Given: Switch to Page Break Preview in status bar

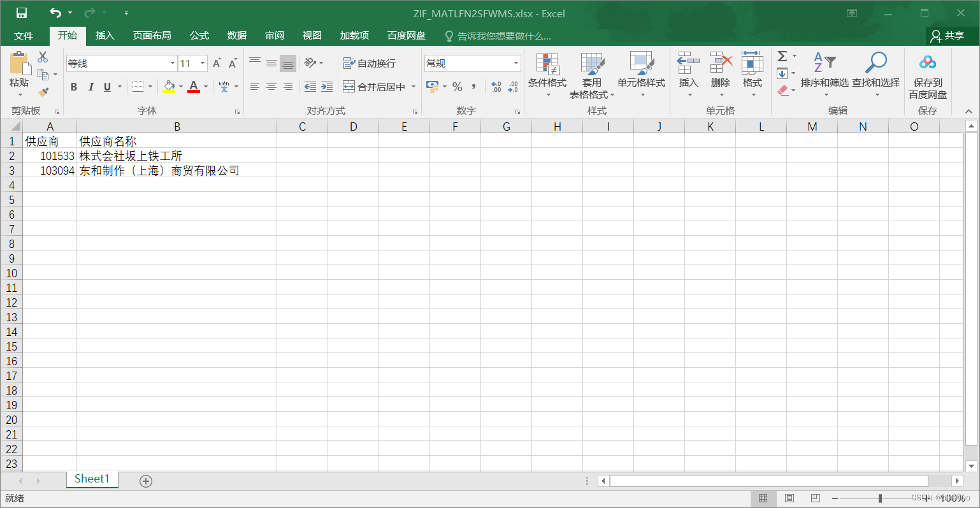Looking at the screenshot, I should pos(816,498).
